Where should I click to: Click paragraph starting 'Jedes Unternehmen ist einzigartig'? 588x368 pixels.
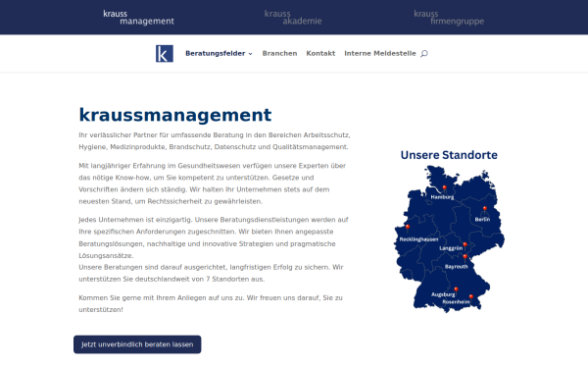pyautogui.click(x=214, y=237)
